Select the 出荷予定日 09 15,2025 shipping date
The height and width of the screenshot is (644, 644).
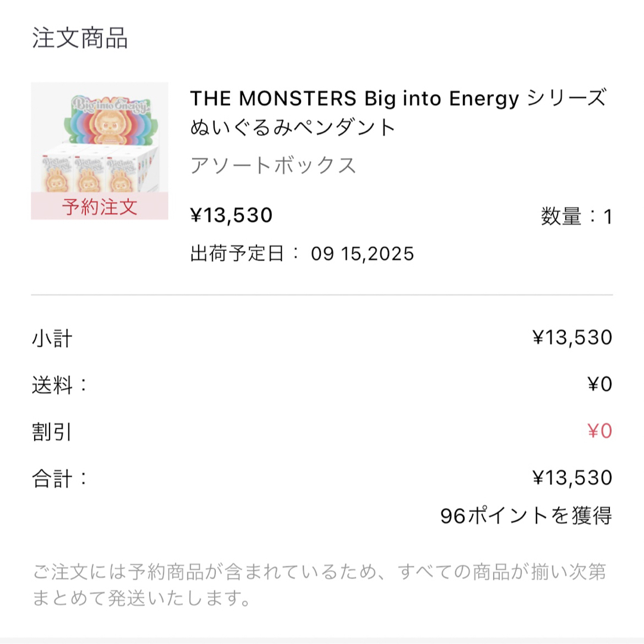[x=302, y=253]
